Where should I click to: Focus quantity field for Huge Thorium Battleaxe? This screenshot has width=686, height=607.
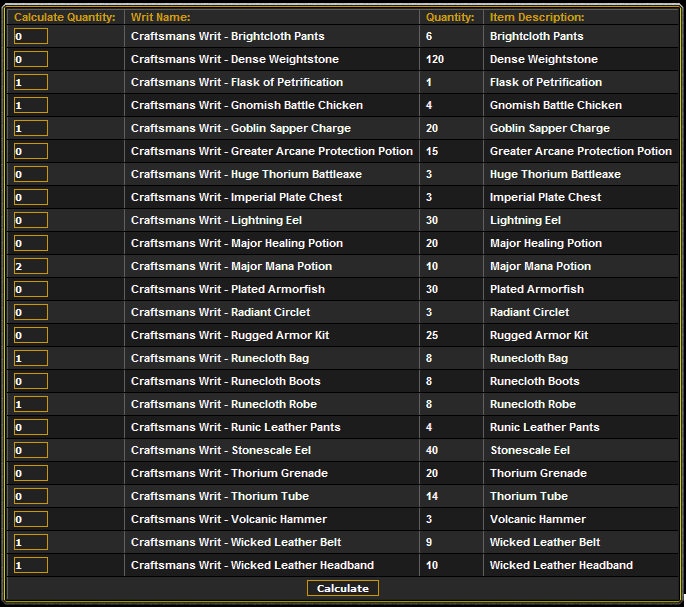click(x=31, y=174)
